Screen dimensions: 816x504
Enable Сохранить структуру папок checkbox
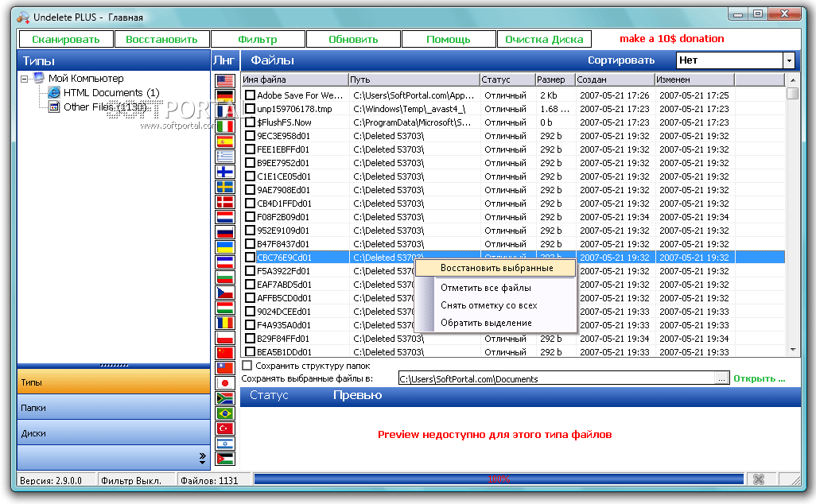point(247,366)
